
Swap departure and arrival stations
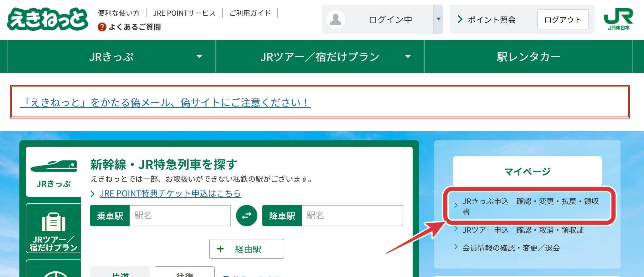click(x=247, y=216)
